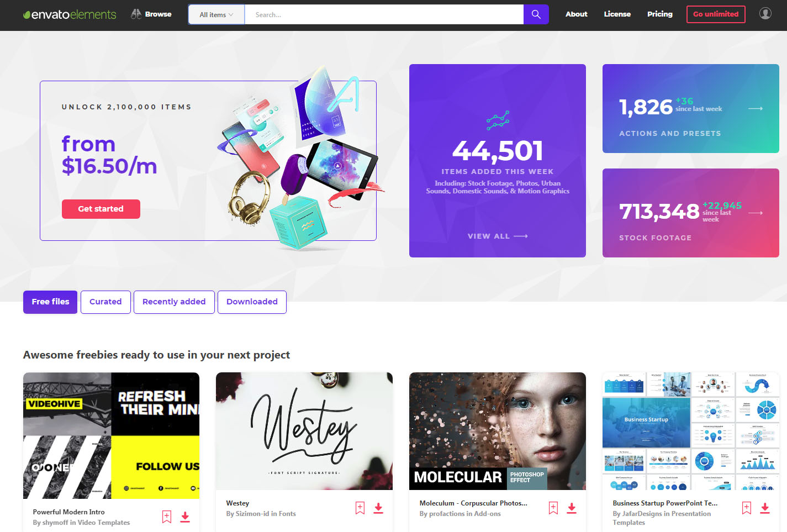Click the purple magnifier search button

pos(536,14)
